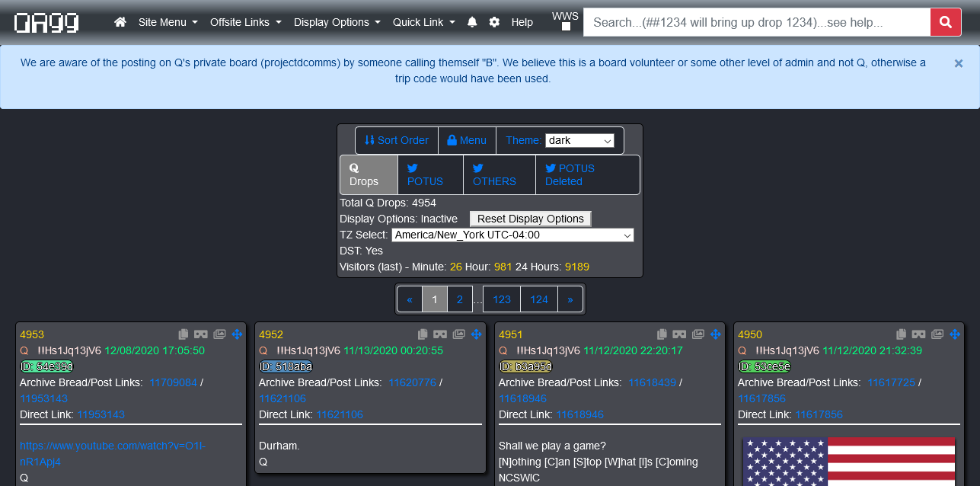Screen dimensions: 980x486
Task: Open archive bread link 11618439
Action: (653, 382)
